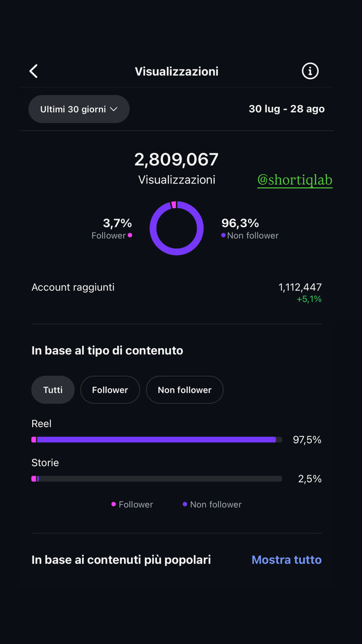Open the info circle icon
The width and height of the screenshot is (362, 644).
tap(310, 71)
